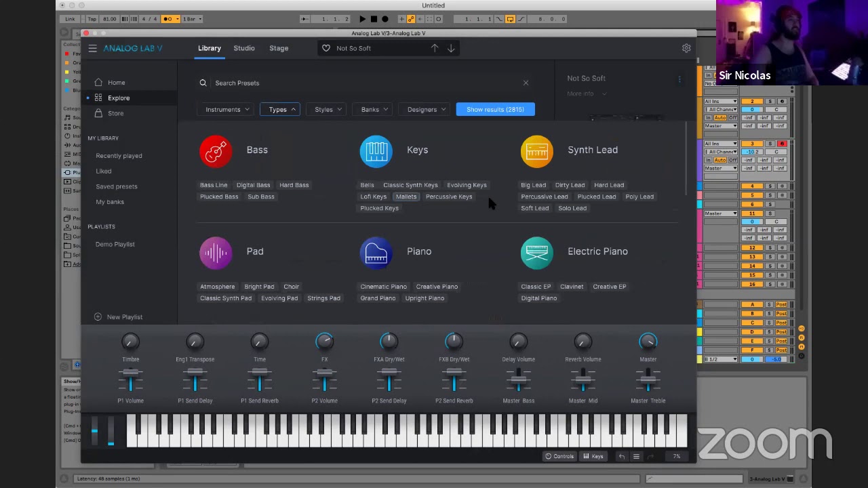The width and height of the screenshot is (868, 488).
Task: Click the undo arrow in bottom toolbar
Action: point(621,456)
